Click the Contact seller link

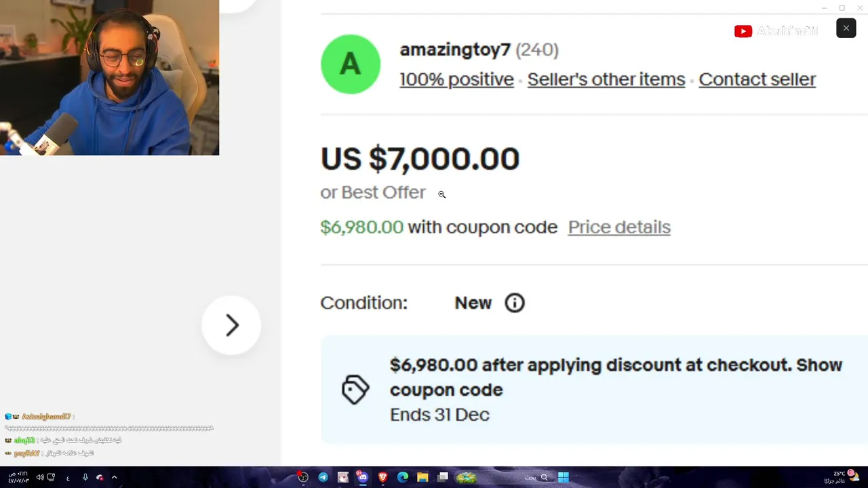pos(757,79)
